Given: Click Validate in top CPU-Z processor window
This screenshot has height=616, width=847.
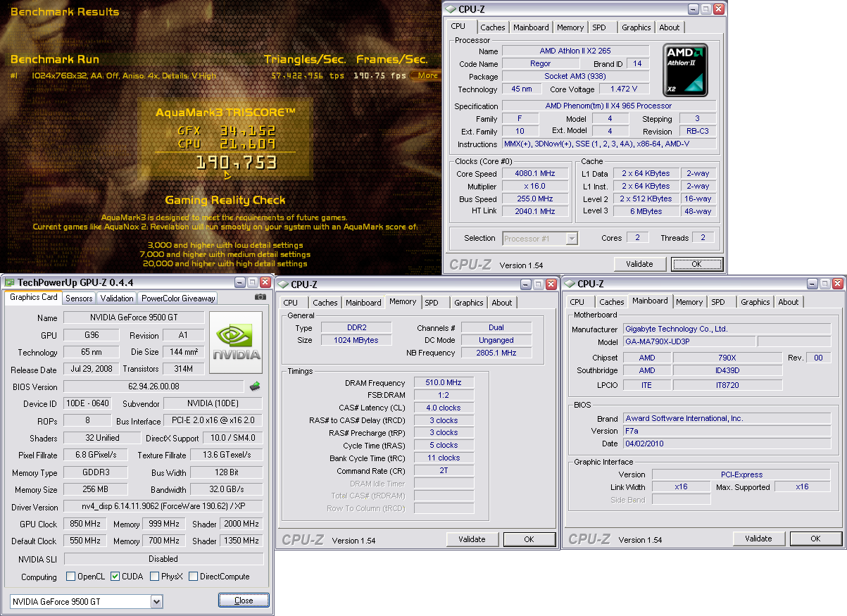Looking at the screenshot, I should pyautogui.click(x=640, y=264).
